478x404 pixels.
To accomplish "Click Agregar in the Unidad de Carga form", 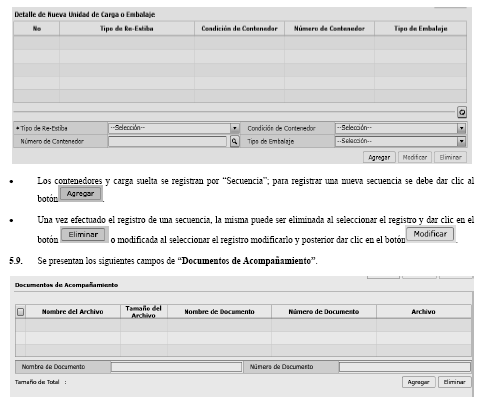I will pyautogui.click(x=379, y=157).
